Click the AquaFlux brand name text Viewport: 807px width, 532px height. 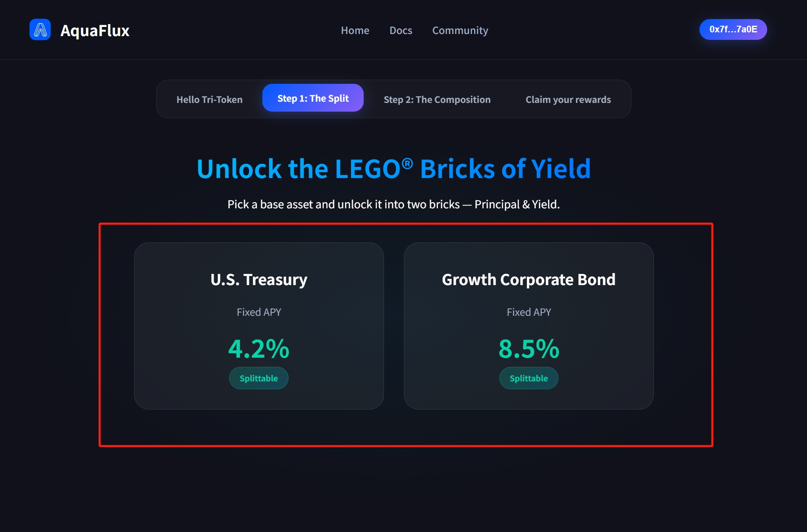point(95,30)
